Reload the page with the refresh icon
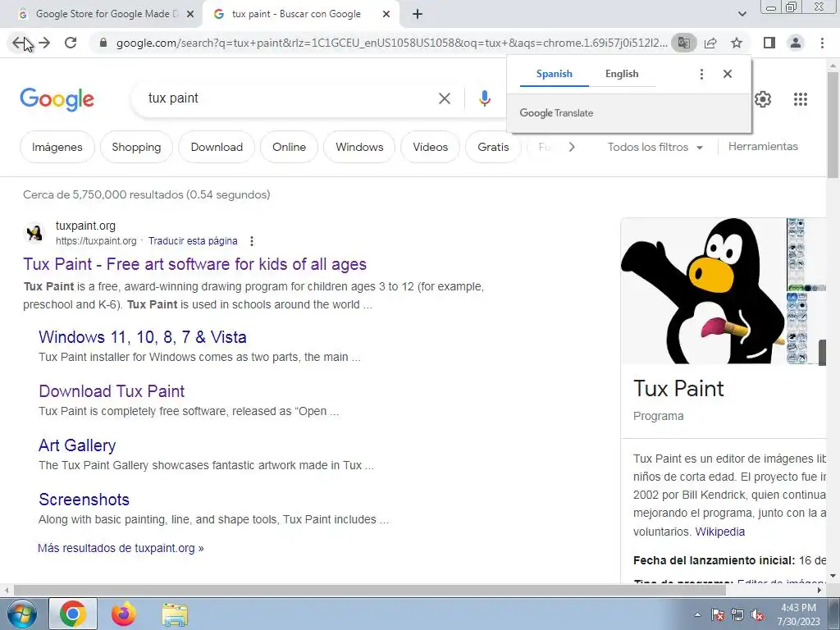This screenshot has width=840, height=630. tap(71, 43)
